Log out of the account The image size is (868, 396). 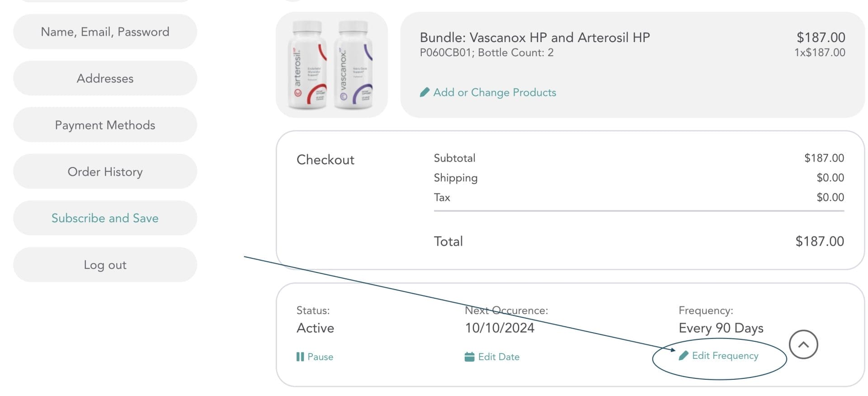tap(105, 265)
